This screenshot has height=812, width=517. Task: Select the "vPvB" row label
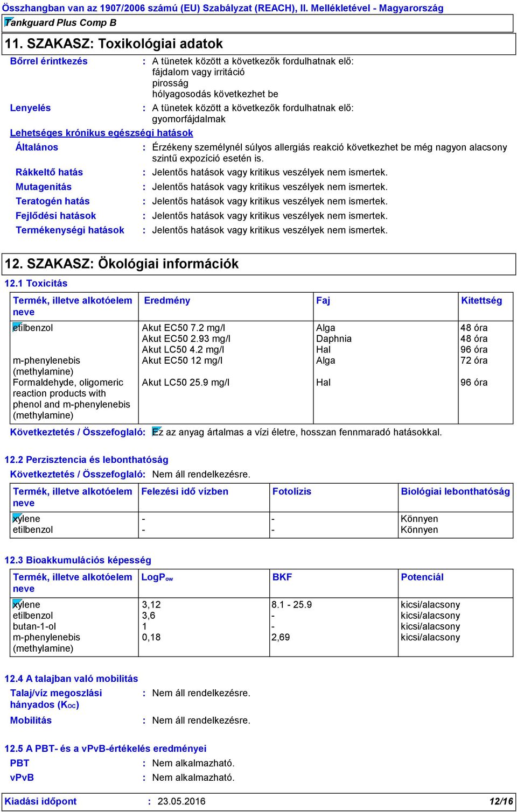[x=22, y=778]
